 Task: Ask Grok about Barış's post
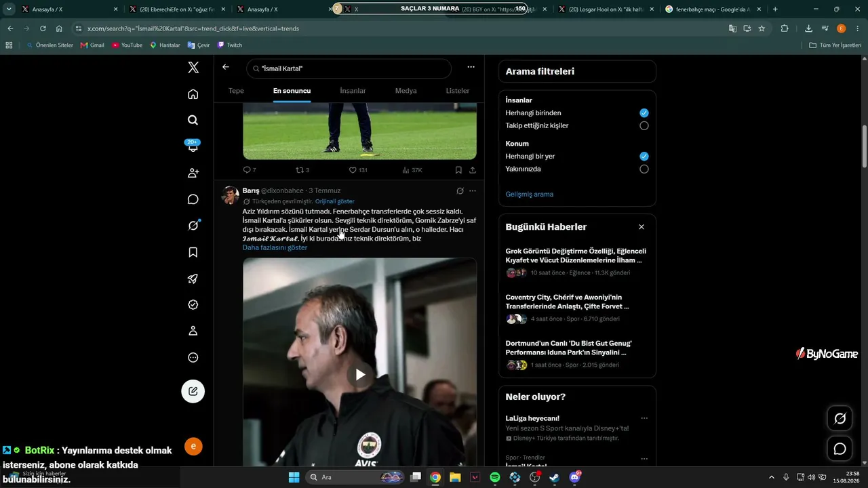click(460, 191)
